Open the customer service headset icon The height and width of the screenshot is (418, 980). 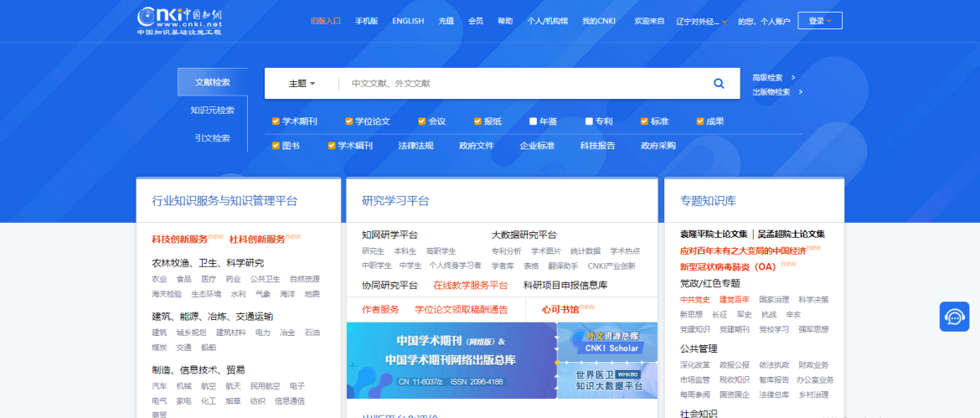click(954, 317)
